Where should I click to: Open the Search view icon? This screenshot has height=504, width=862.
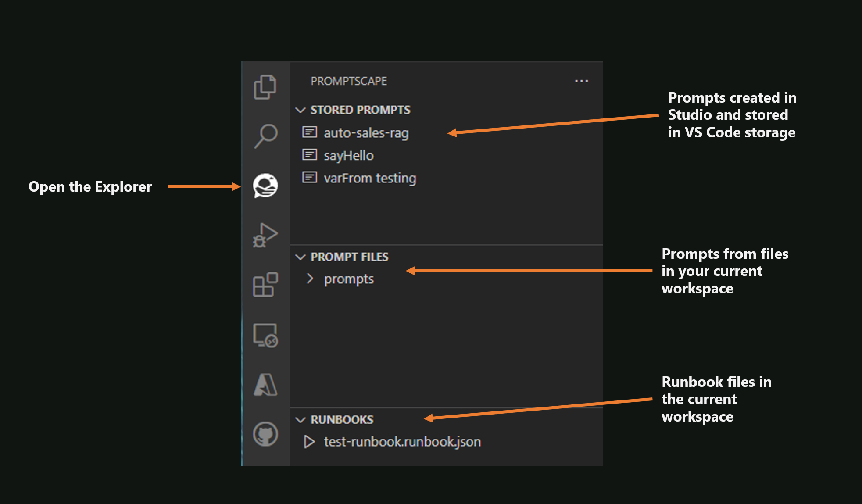coord(265,136)
